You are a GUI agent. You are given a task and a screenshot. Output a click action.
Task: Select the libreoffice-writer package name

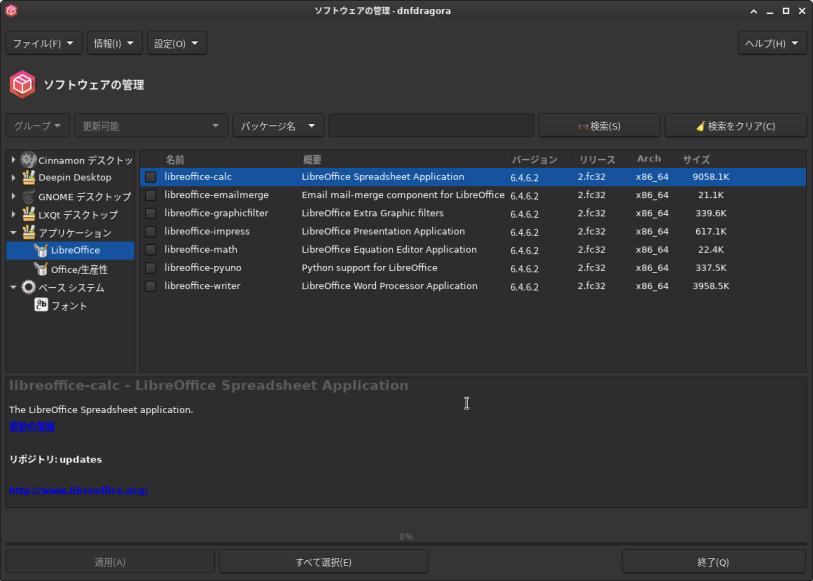click(x=202, y=286)
